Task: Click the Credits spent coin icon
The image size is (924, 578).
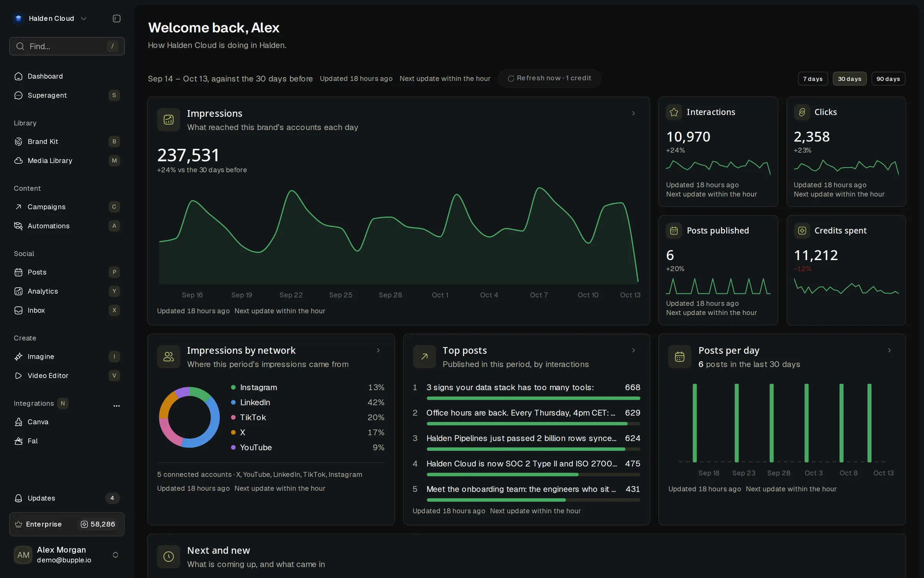Action: click(x=802, y=230)
